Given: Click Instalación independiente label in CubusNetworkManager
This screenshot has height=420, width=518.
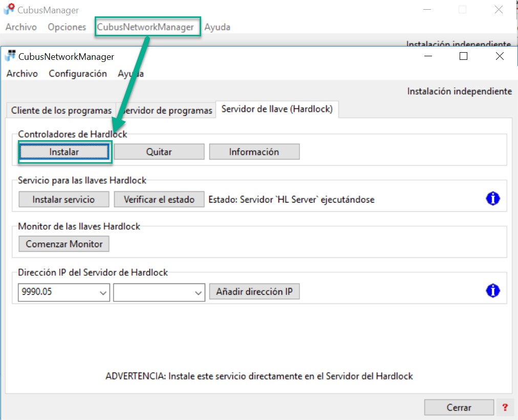Looking at the screenshot, I should [x=459, y=91].
